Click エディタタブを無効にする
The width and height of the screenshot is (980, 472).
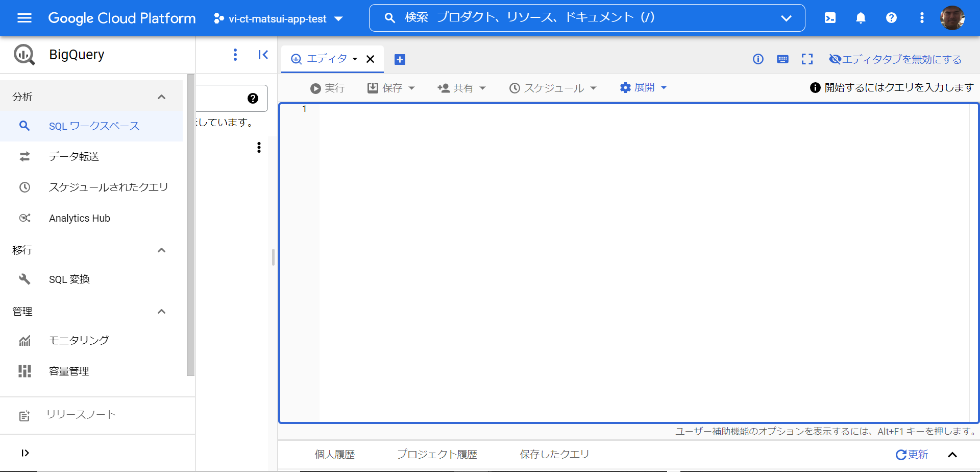(895, 59)
